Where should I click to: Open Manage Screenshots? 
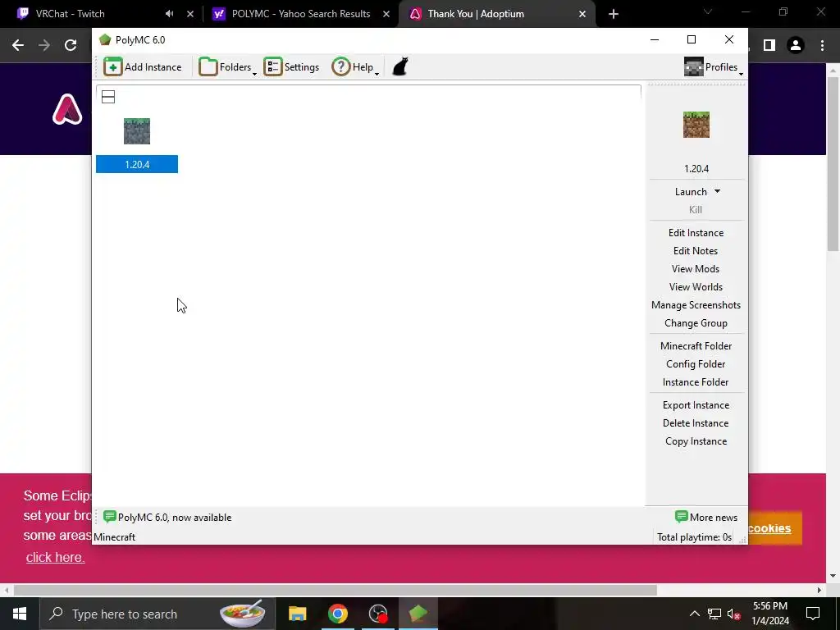[696, 305]
